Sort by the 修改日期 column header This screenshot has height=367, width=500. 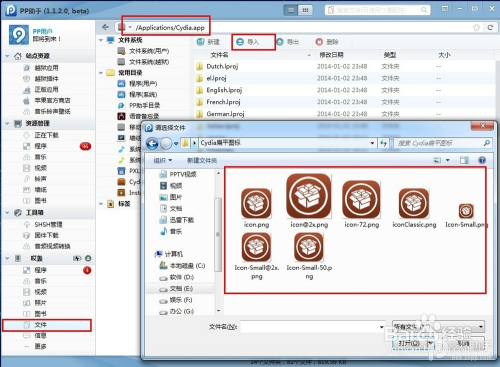pos(331,55)
